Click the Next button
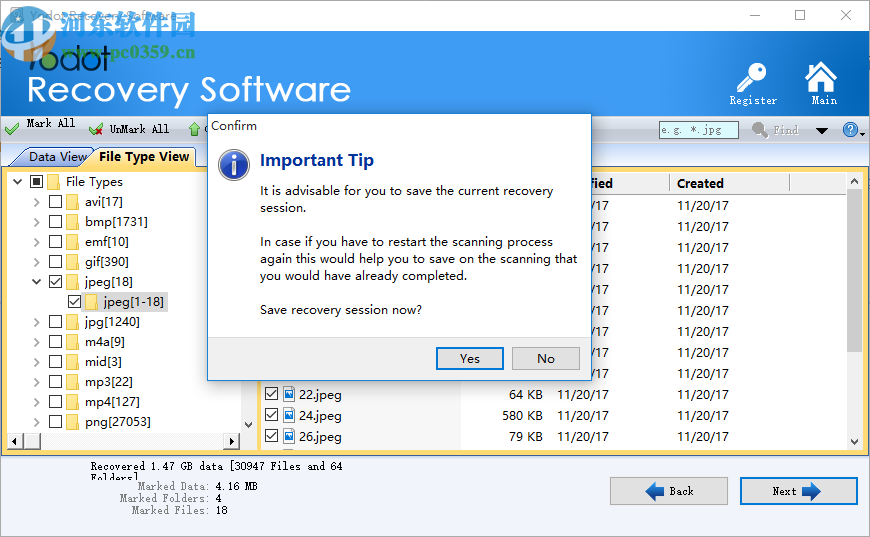The image size is (870, 537). coord(798,491)
